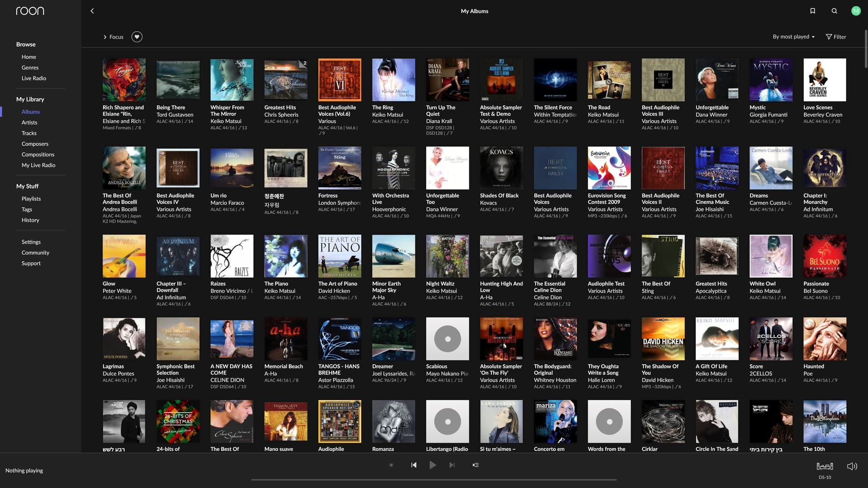The image size is (868, 488).
Task: Open the By most played sort dropdown
Action: (793, 37)
